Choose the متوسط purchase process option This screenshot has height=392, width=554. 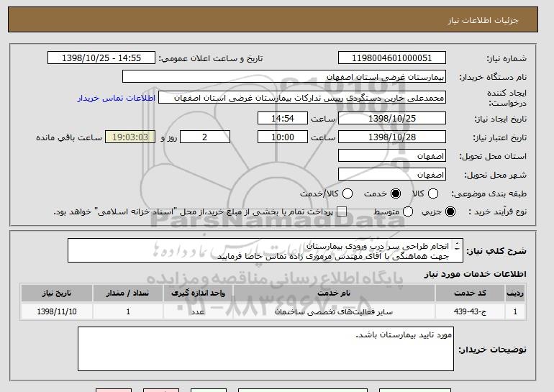point(408,211)
